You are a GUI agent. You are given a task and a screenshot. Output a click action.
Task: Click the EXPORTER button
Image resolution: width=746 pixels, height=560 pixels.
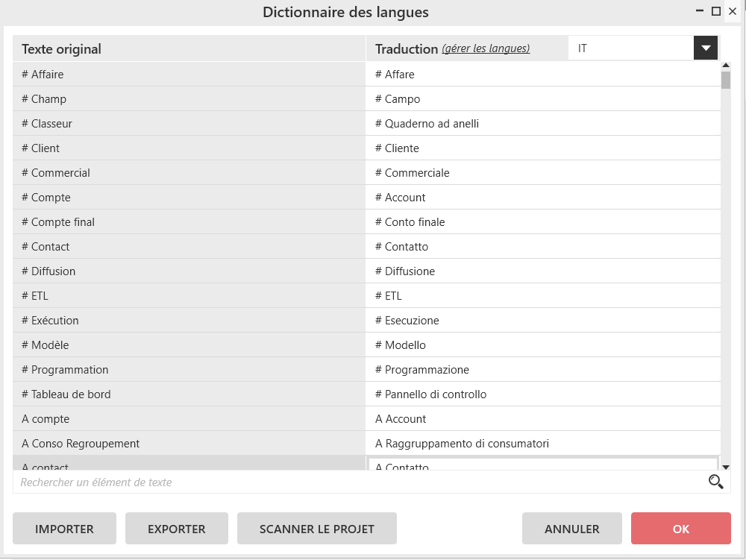[x=177, y=529]
